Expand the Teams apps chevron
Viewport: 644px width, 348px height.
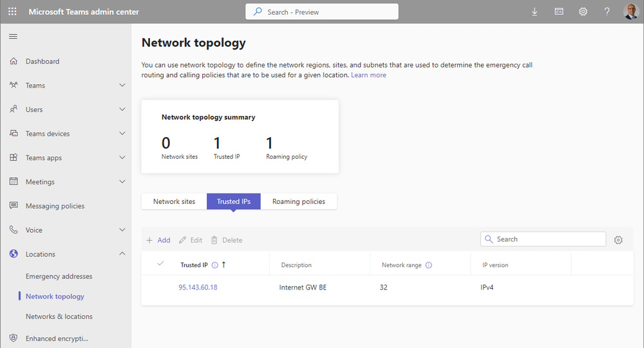[x=122, y=158]
